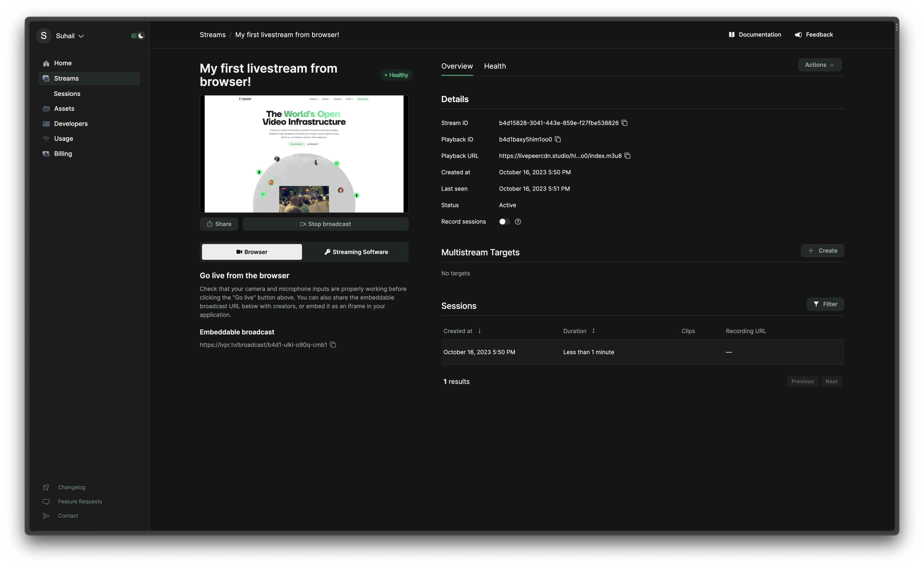This screenshot has height=568, width=924.
Task: Select the Developers sidebar item
Action: 71,123
